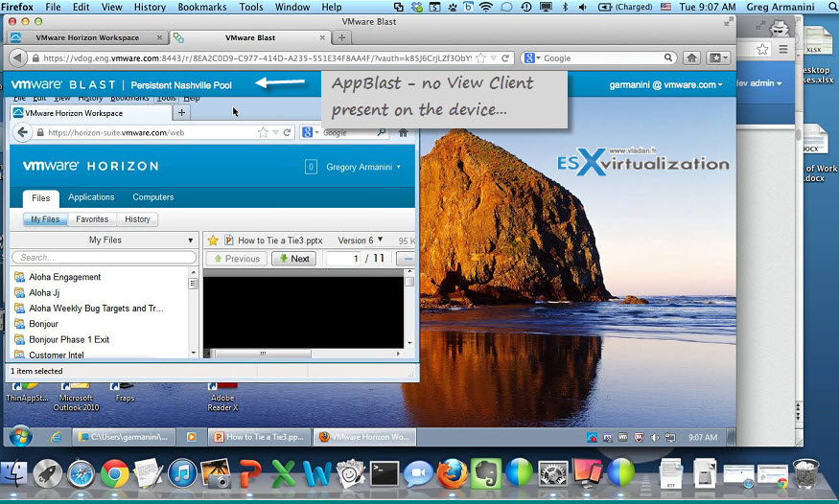The image size is (839, 504).
Task: Open new tab in outer Firefox
Action: click(341, 37)
